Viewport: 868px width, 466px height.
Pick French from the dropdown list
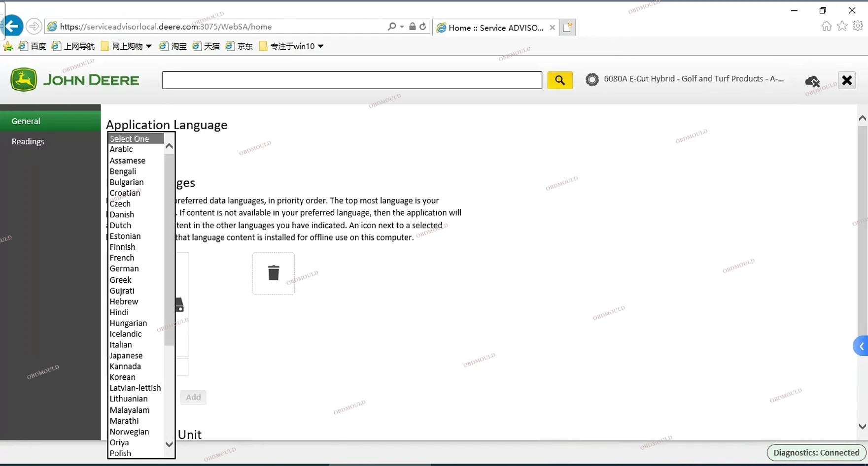click(122, 258)
